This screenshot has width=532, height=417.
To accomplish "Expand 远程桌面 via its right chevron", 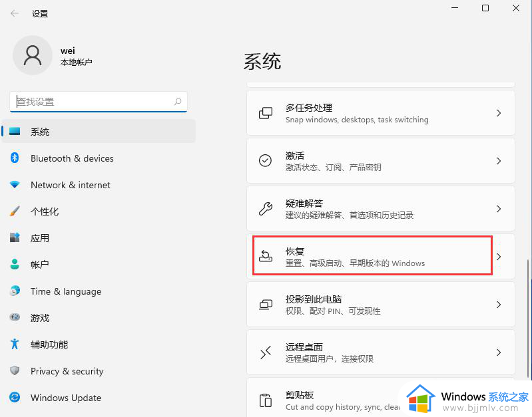I will click(x=499, y=352).
